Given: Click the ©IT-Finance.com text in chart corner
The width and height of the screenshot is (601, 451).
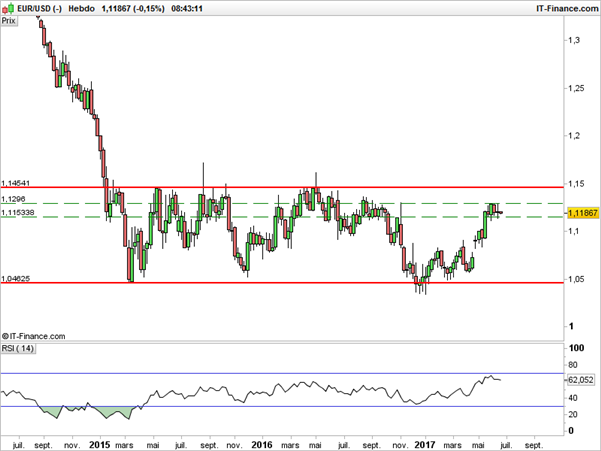Looking at the screenshot, I should [x=34, y=336].
